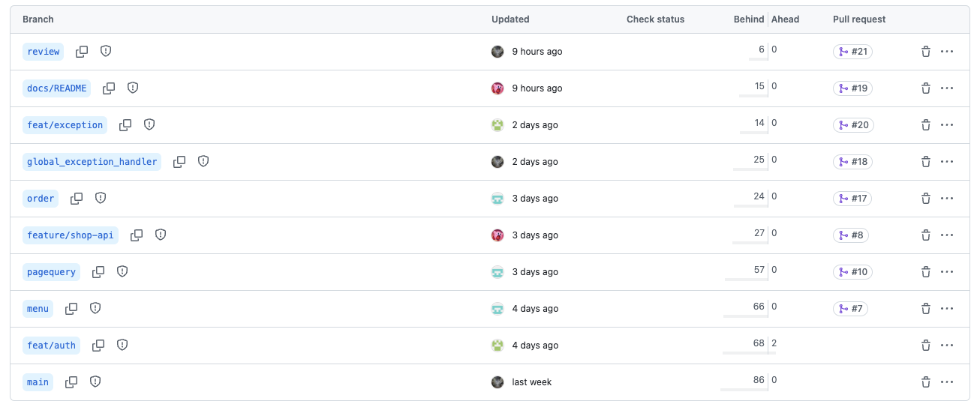
Task: Open more options menu for menu branch
Action: (947, 309)
